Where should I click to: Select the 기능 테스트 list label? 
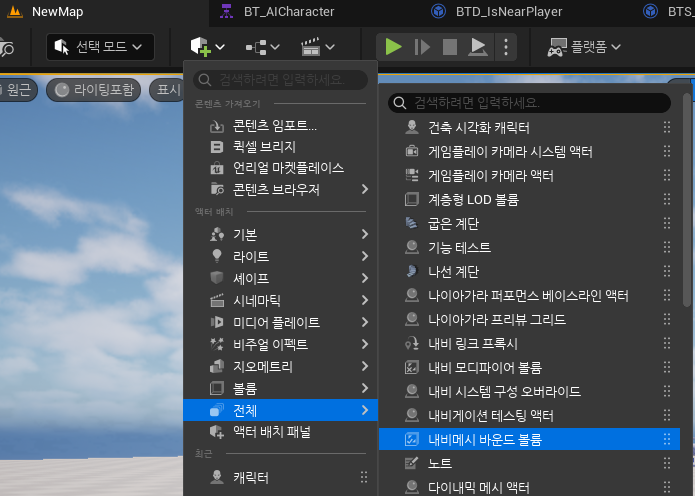click(459, 247)
